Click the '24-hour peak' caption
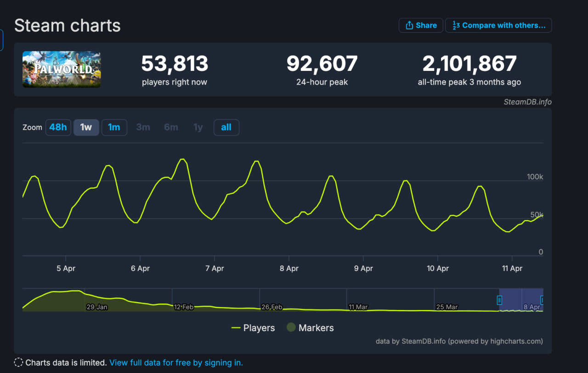588x373 pixels. (322, 82)
